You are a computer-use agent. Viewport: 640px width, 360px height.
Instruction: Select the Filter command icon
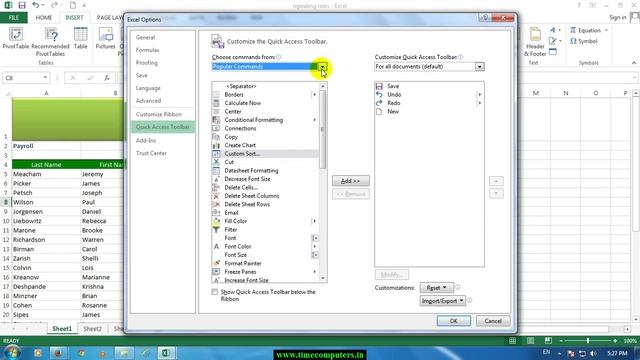(216, 229)
